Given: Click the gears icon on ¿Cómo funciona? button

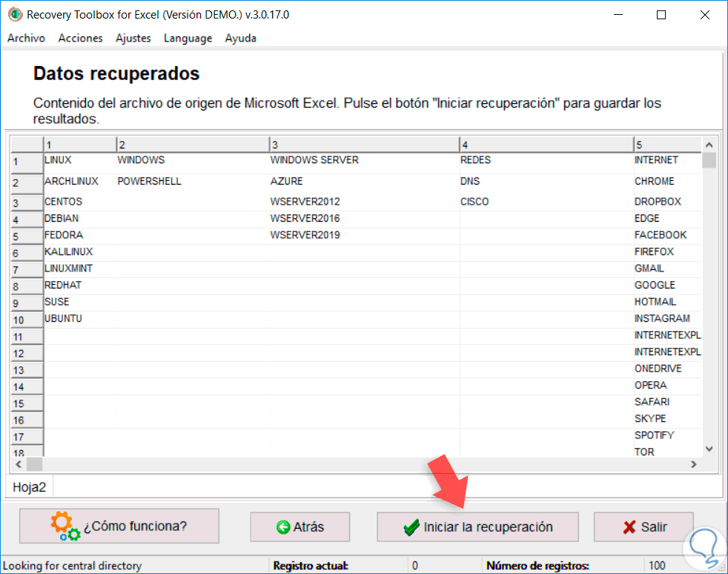Looking at the screenshot, I should 65,527.
